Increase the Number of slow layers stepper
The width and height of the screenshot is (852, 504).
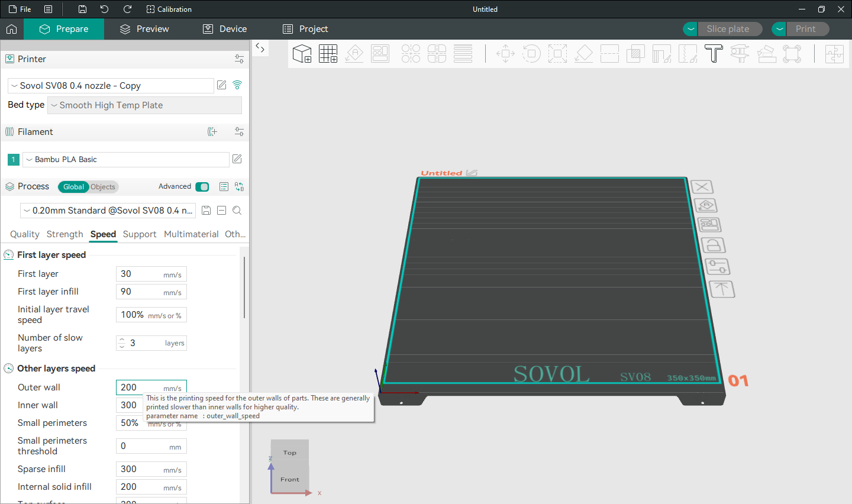[x=122, y=340]
